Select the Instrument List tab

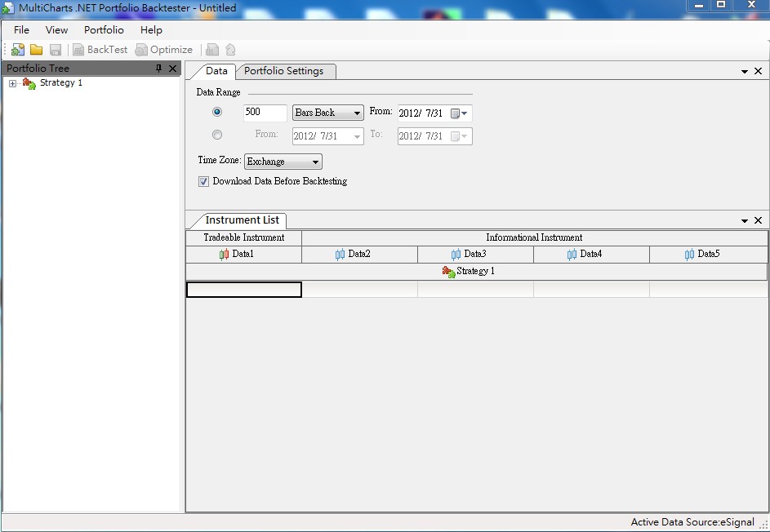(x=242, y=220)
